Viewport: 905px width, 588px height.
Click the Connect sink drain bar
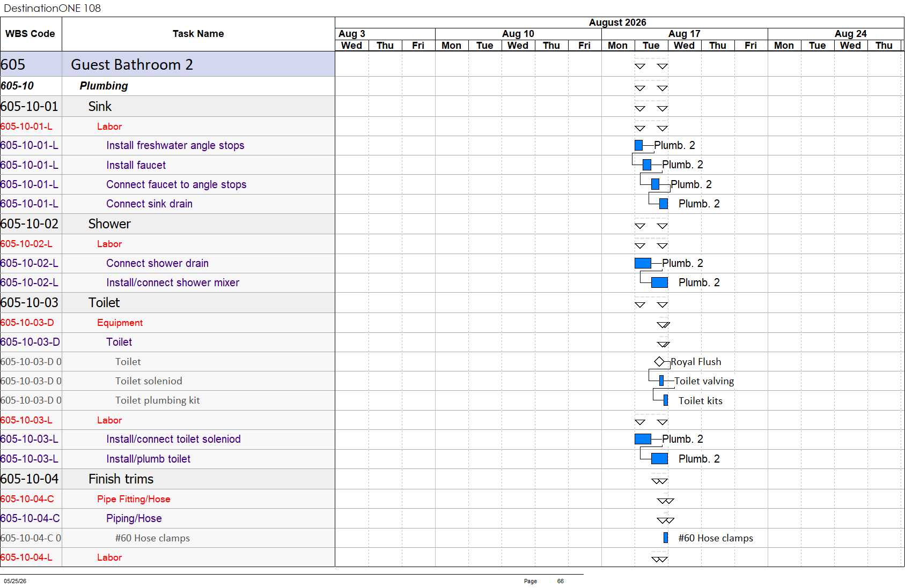click(664, 204)
